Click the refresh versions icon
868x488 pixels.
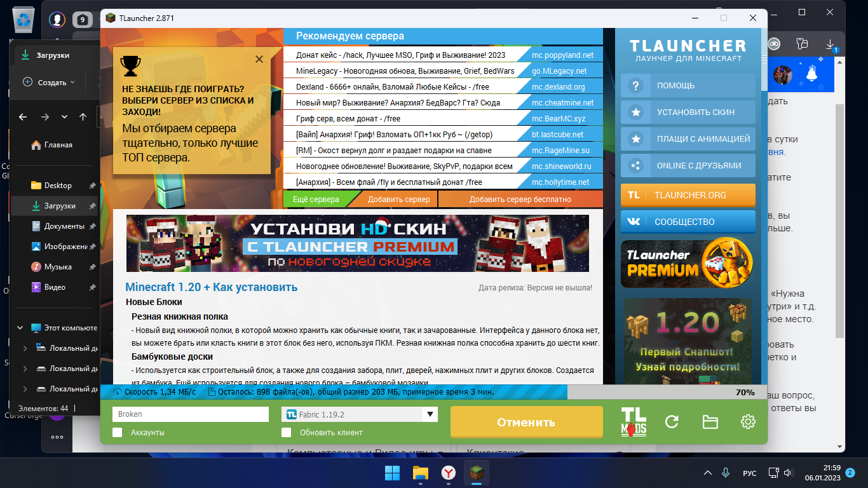point(672,421)
